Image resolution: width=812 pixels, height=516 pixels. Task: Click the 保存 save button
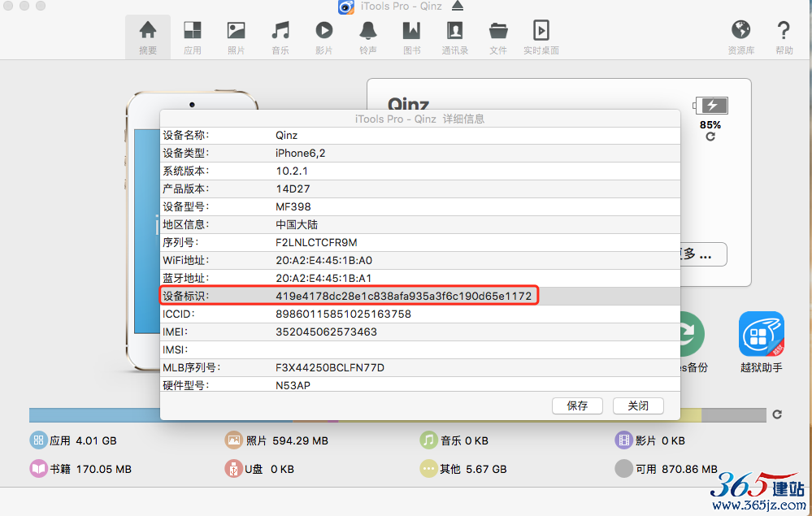pyautogui.click(x=577, y=405)
